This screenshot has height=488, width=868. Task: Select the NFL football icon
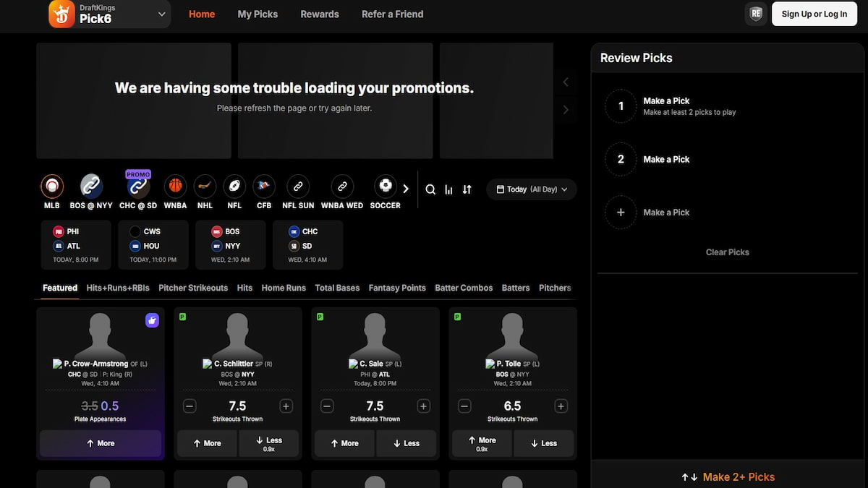tap(234, 187)
